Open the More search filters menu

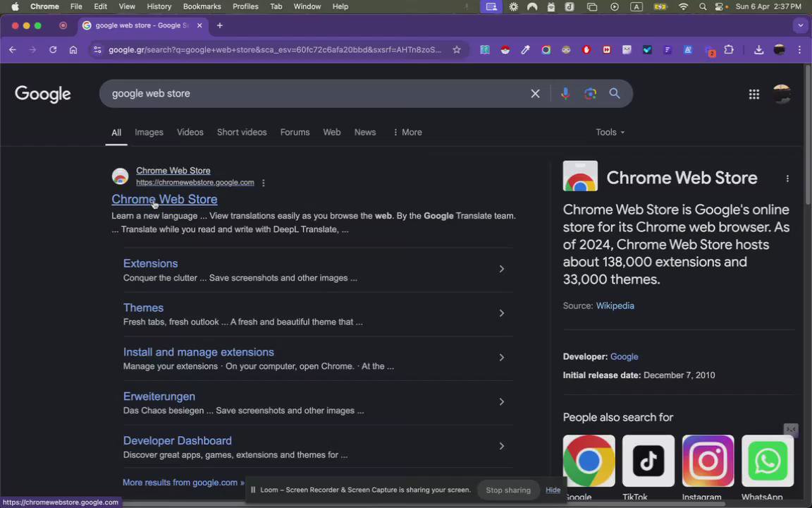407,132
